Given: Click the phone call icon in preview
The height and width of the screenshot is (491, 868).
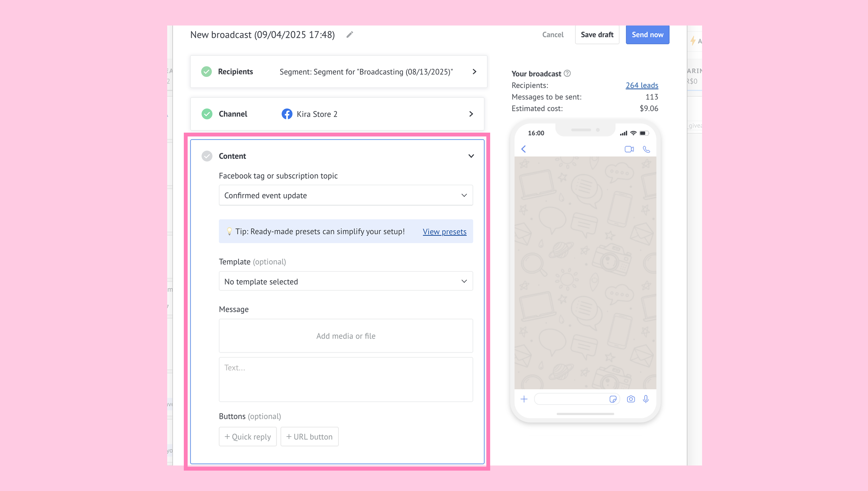Looking at the screenshot, I should point(646,149).
